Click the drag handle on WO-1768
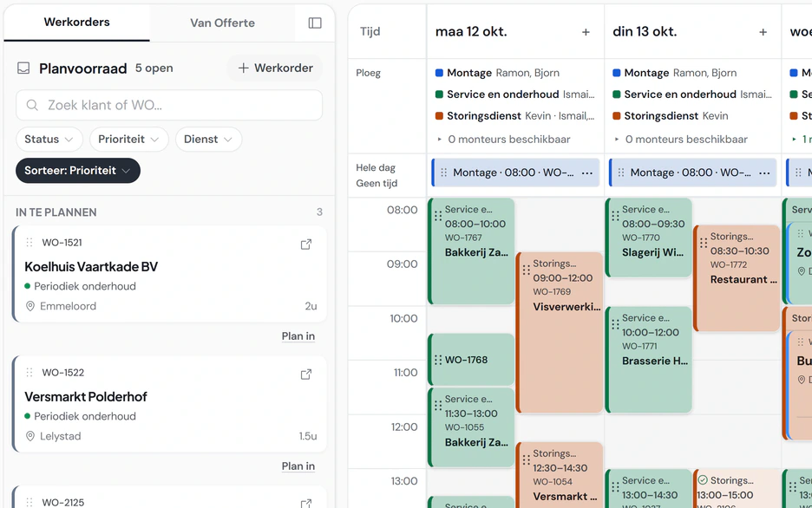The image size is (812, 508). tap(438, 360)
